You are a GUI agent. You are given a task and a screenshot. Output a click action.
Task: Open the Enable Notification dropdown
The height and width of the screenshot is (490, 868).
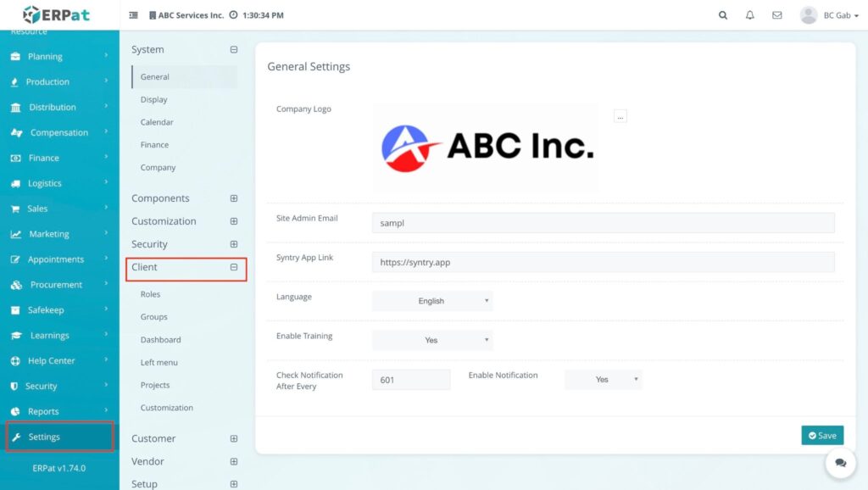pos(604,379)
